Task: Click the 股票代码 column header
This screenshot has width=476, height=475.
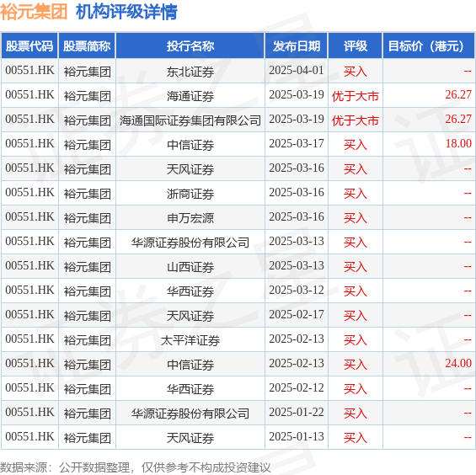Action: pyautogui.click(x=29, y=46)
